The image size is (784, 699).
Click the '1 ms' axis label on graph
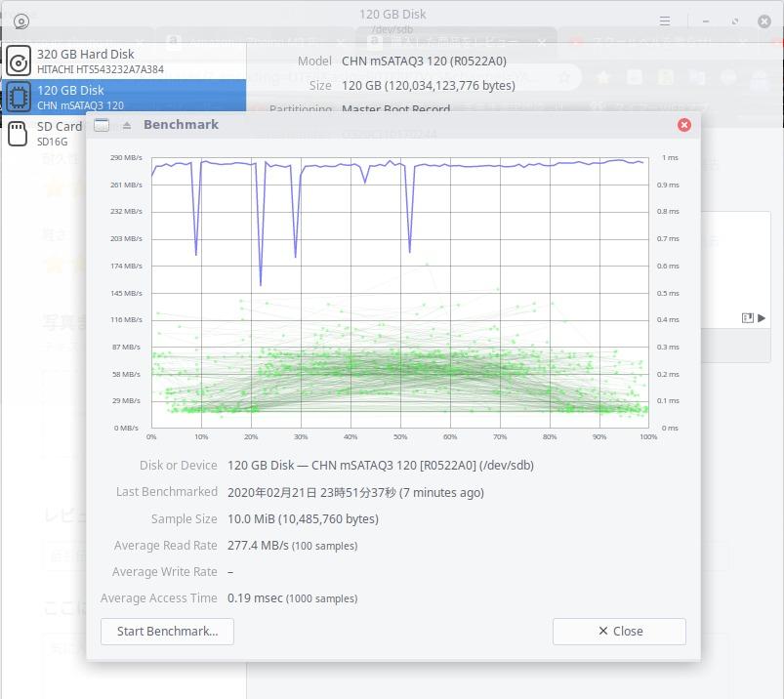coord(670,157)
